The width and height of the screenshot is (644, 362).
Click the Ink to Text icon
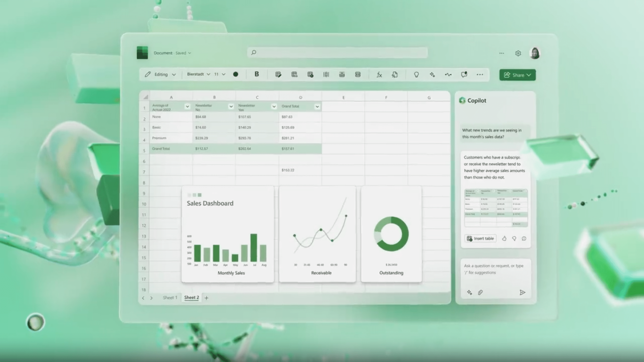[x=448, y=74]
